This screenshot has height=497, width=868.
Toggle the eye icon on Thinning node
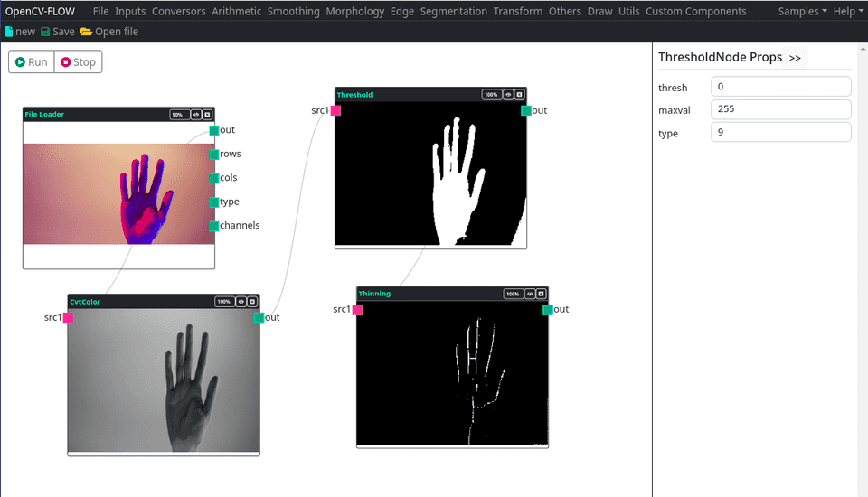coord(529,294)
